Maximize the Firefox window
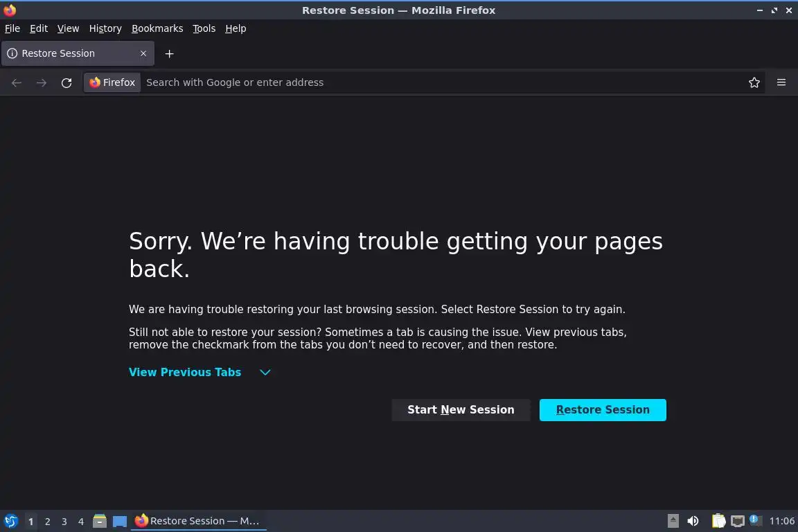Screen dimensions: 798x532 (774, 10)
